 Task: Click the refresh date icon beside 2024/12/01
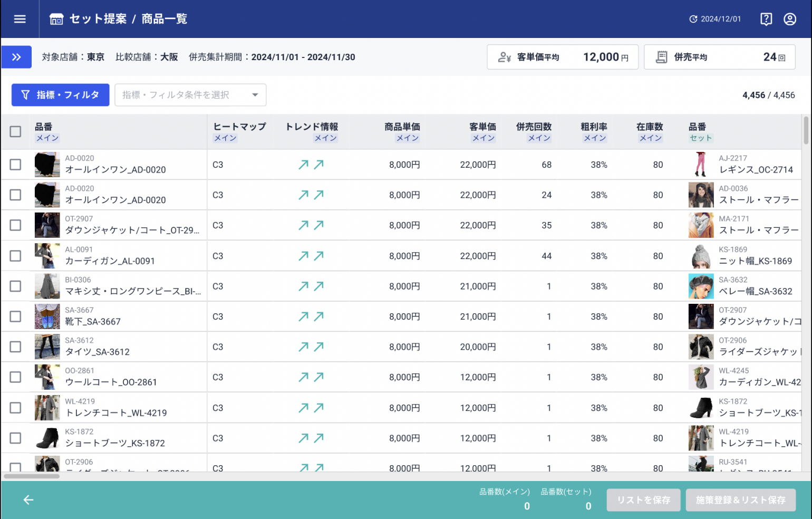[x=693, y=19]
